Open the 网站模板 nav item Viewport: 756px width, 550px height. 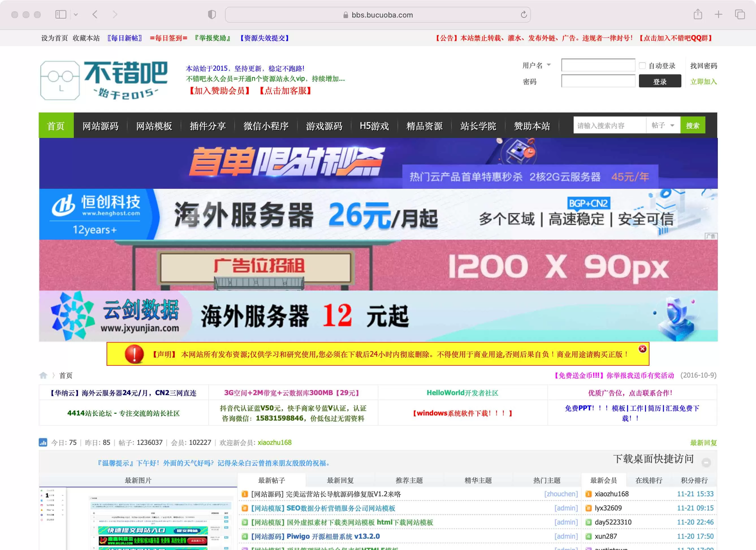coord(154,126)
